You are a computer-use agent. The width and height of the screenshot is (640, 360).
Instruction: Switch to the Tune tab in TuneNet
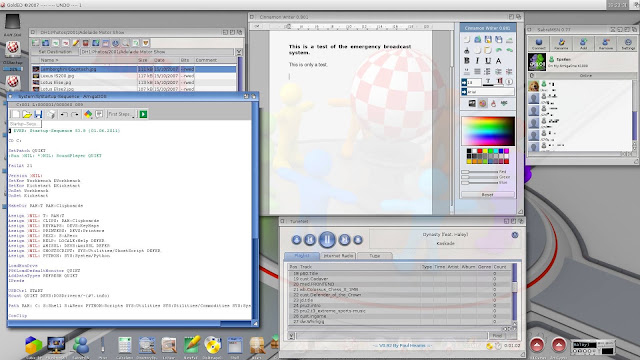pyautogui.click(x=375, y=256)
